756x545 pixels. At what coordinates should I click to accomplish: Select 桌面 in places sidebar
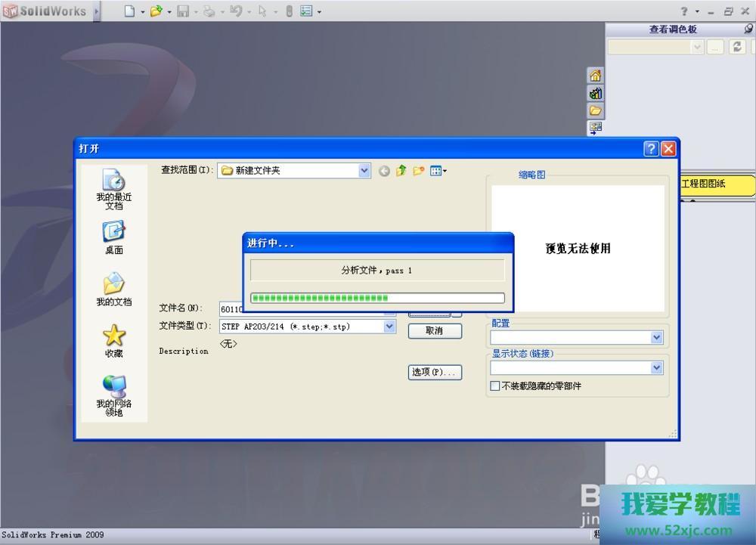(113, 237)
